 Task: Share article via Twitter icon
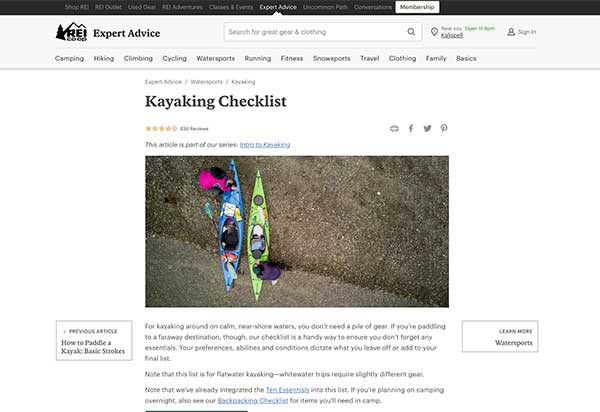tap(427, 128)
